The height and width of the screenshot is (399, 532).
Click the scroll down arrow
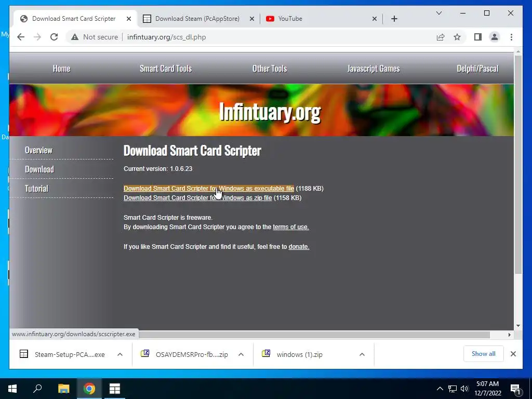tap(518, 326)
